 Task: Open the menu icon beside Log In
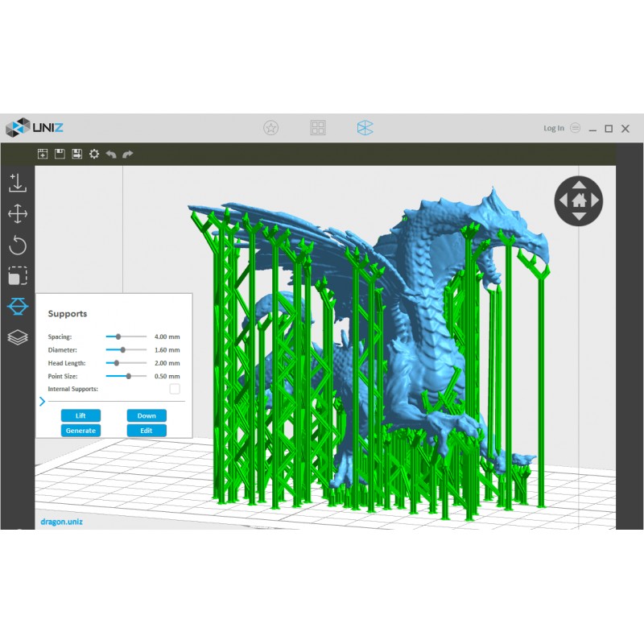click(x=575, y=128)
